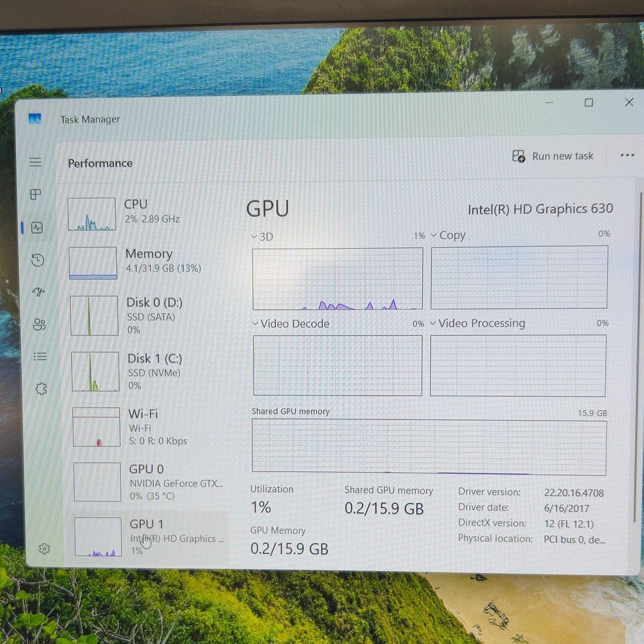Click the driver date 6/16/2017
The width and height of the screenshot is (644, 644).
(x=567, y=508)
